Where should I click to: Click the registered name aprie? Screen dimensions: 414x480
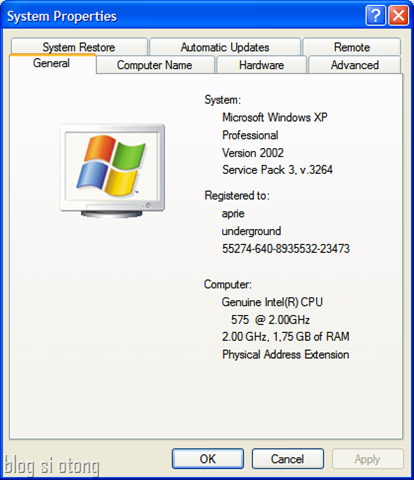click(x=233, y=214)
